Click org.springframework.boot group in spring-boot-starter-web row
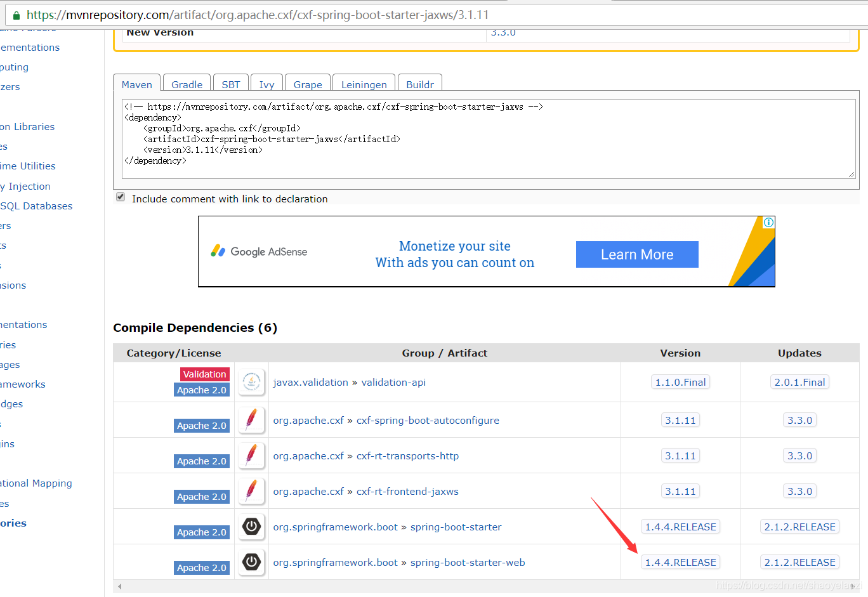The image size is (868, 597). click(x=335, y=562)
